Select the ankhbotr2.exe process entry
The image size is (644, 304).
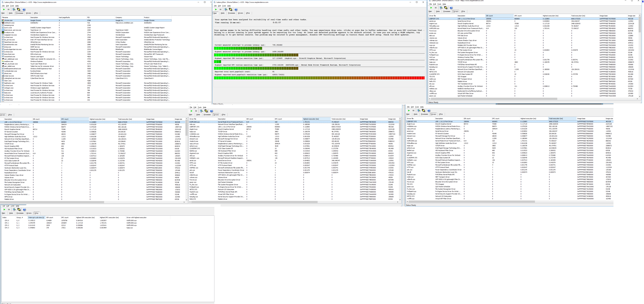pyautogui.click(x=9, y=23)
